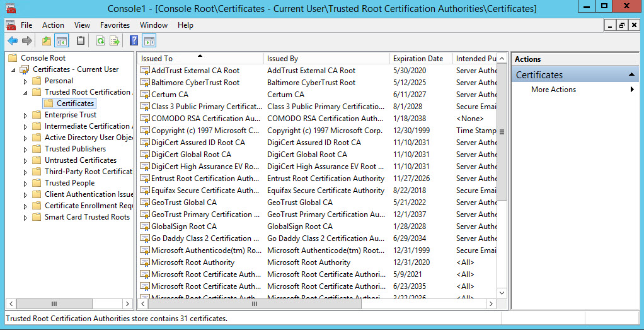Click the Up One Level folder icon

47,41
